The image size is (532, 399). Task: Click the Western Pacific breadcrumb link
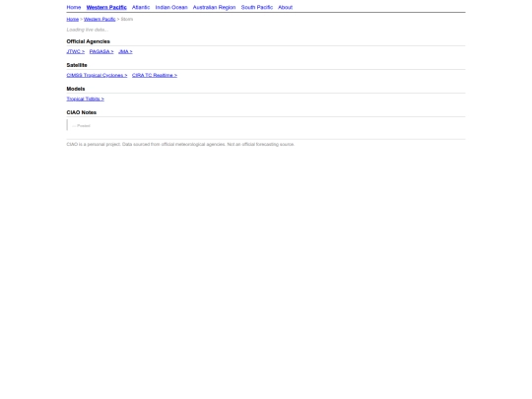100,19
